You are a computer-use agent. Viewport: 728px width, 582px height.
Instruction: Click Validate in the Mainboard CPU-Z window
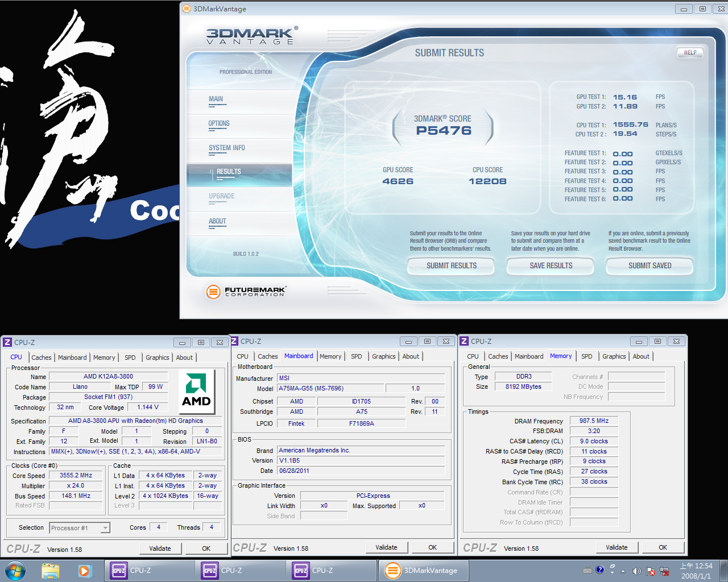coord(386,547)
